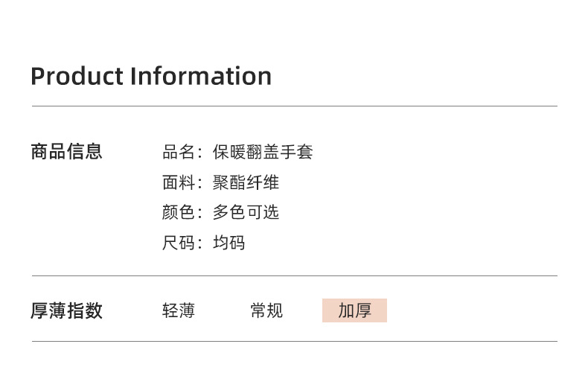Click the bottom divider line below 厚薄指数
The width and height of the screenshot is (588, 373).
(x=294, y=342)
